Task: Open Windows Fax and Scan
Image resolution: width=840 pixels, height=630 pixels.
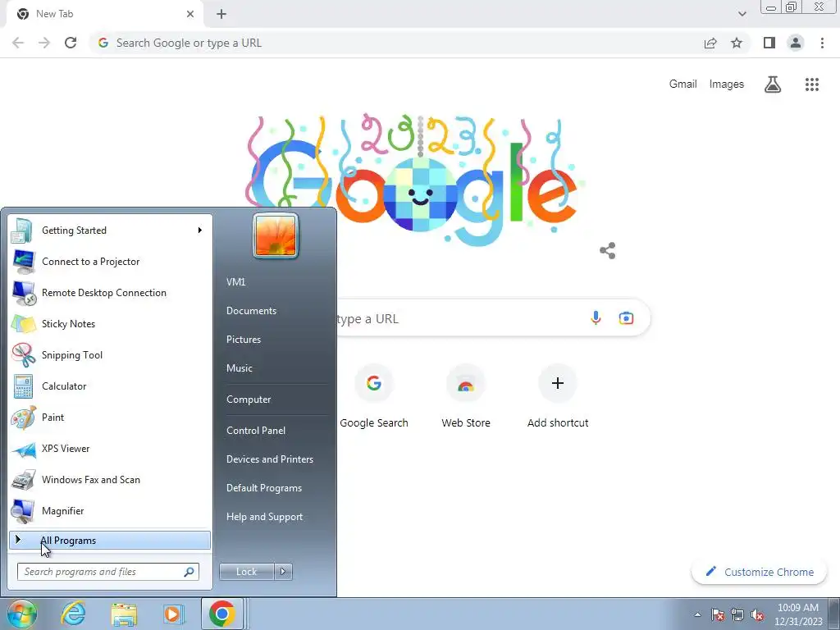Action: pos(110,479)
